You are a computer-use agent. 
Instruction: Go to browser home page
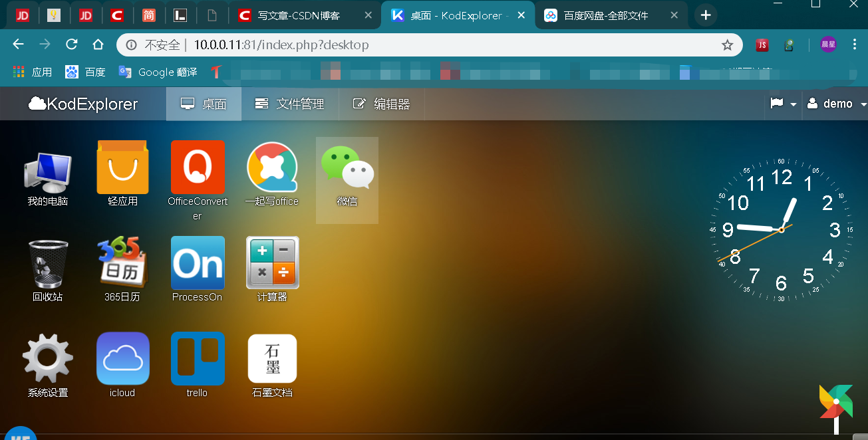point(98,45)
